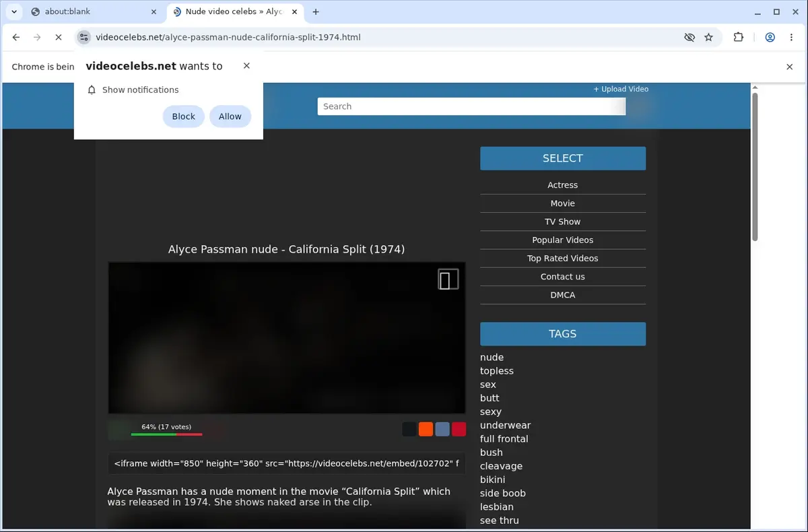
Task: Select the iframe embed code field
Action: [x=287, y=463]
